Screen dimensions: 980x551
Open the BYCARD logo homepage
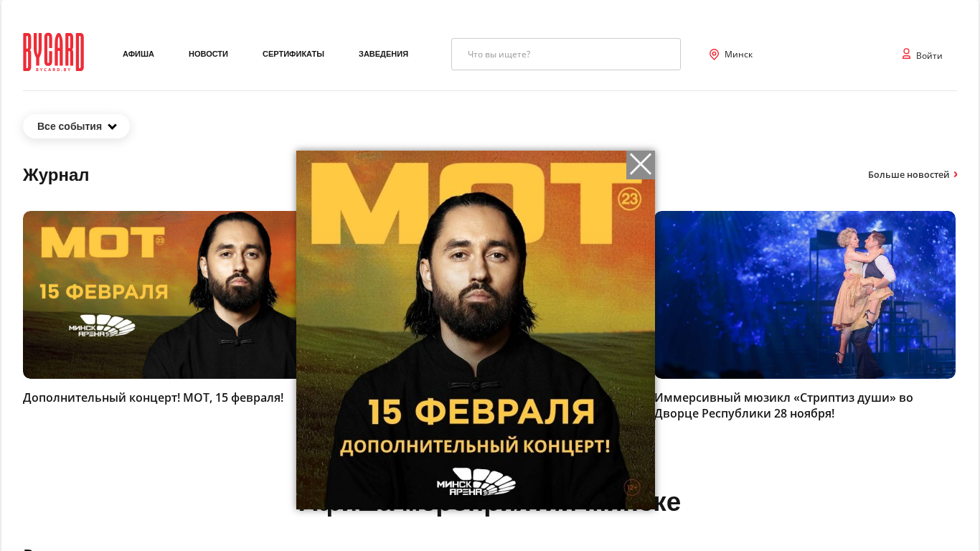[54, 52]
